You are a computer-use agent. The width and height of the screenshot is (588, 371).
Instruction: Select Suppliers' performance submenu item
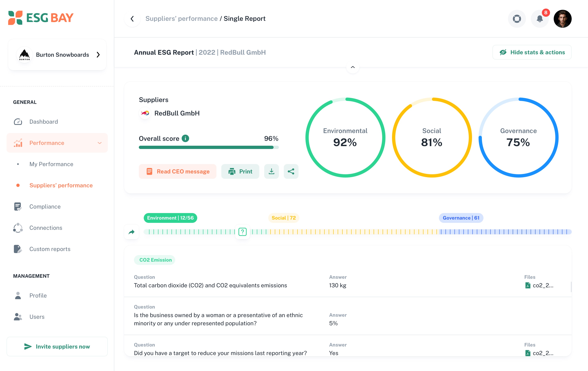pos(61,185)
